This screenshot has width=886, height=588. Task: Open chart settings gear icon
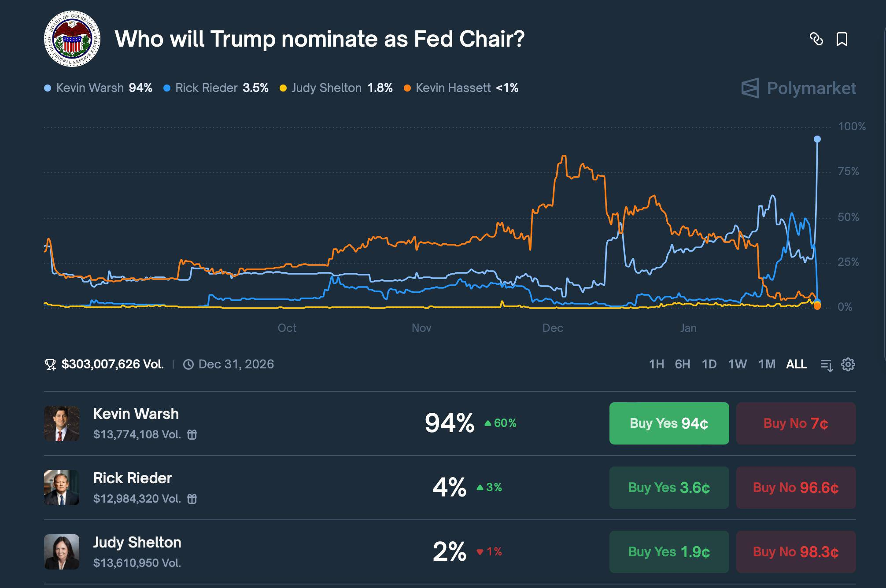[x=848, y=364]
